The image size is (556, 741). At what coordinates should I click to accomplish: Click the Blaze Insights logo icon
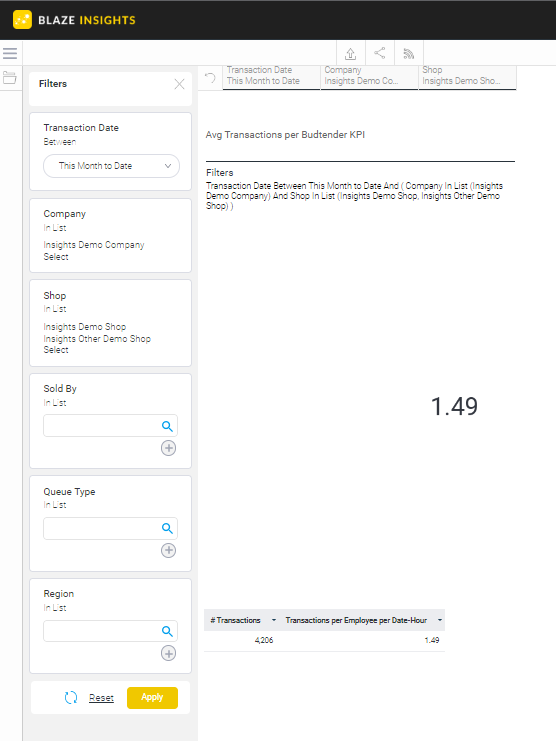(x=22, y=20)
